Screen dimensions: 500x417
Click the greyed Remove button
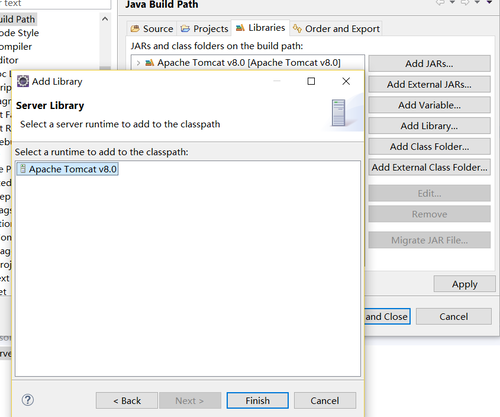[x=429, y=214]
